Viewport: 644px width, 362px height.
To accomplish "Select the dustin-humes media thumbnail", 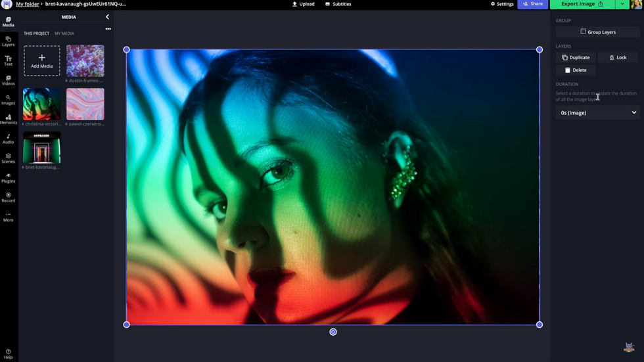I will [85, 60].
